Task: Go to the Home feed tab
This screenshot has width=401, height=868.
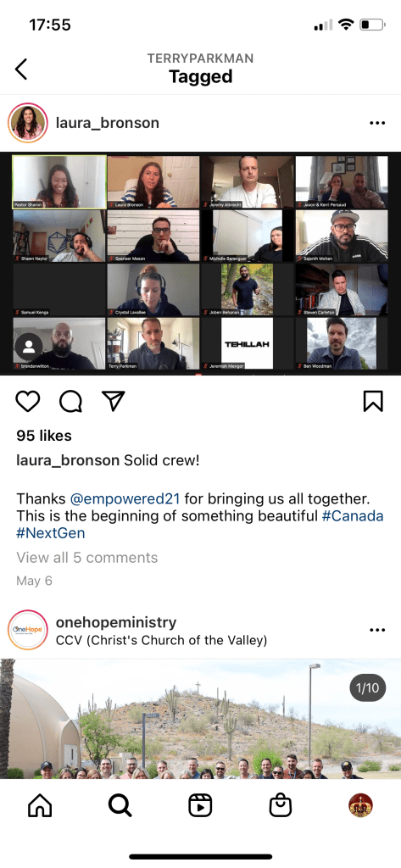Action: [x=40, y=806]
